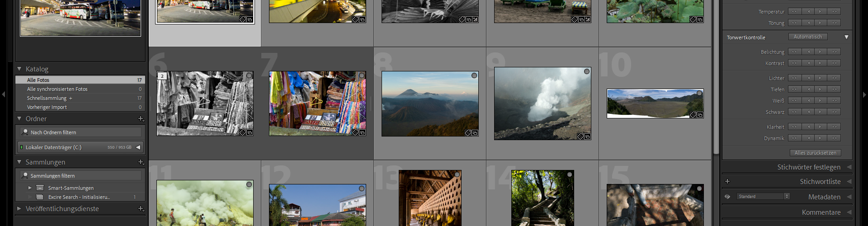Toggle quick collection marker on temple corridor photo
868x226 pixels.
[x=457, y=174]
